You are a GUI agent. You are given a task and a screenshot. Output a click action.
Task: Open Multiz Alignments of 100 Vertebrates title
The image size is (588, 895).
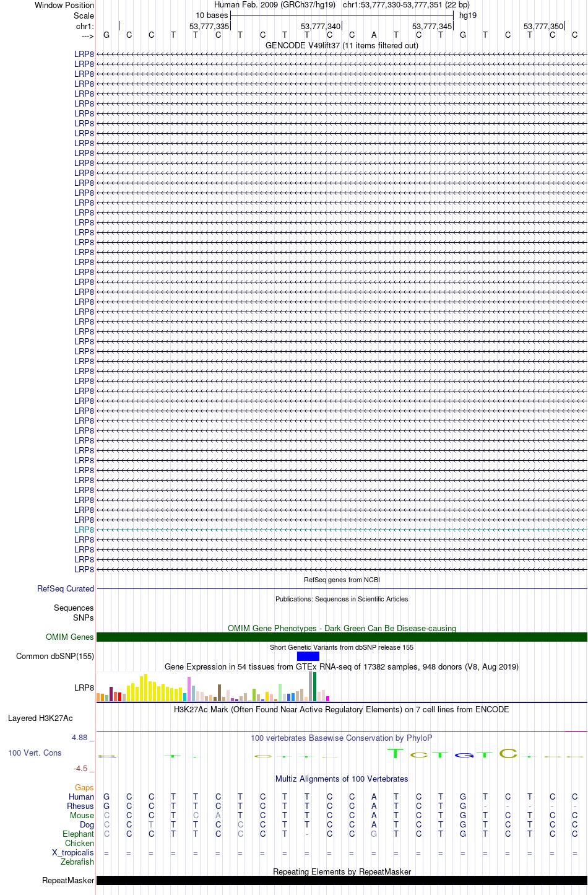[342, 779]
